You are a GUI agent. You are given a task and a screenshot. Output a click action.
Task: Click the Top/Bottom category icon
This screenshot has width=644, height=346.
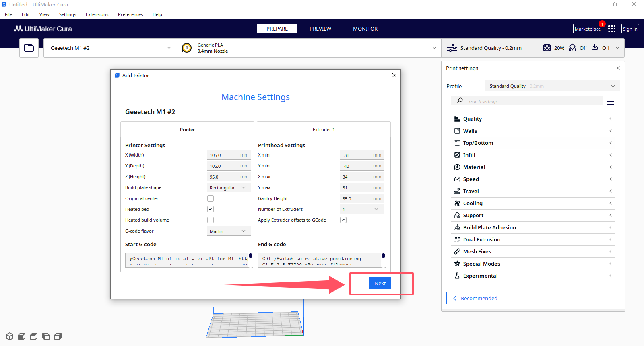click(x=457, y=143)
